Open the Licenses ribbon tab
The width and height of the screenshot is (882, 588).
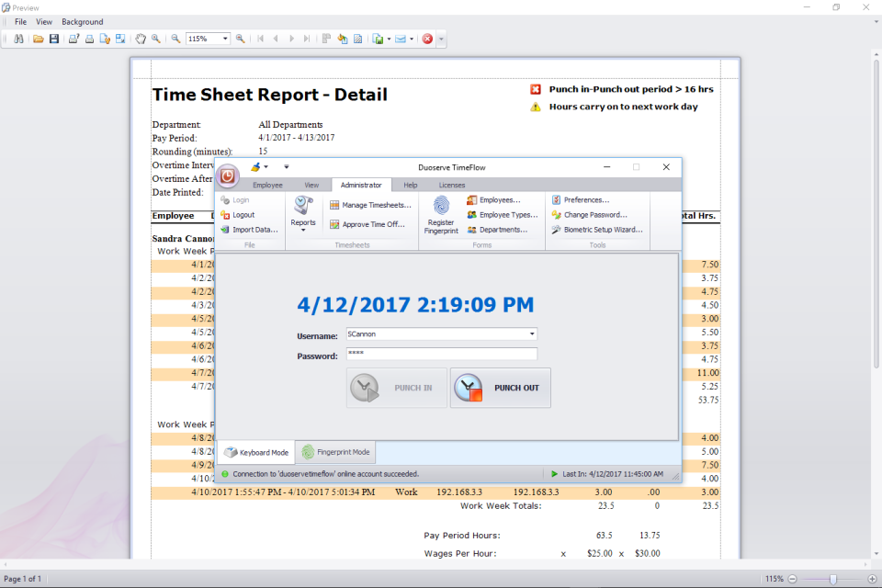click(452, 185)
